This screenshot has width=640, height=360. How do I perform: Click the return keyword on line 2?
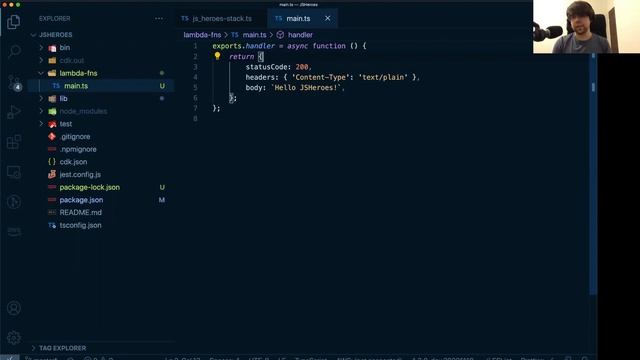(241, 57)
